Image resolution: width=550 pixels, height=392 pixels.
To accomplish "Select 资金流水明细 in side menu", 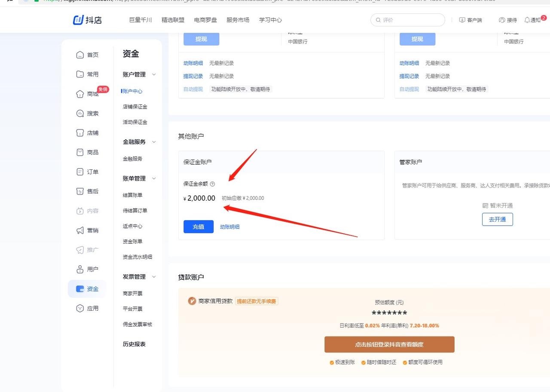I will (137, 257).
